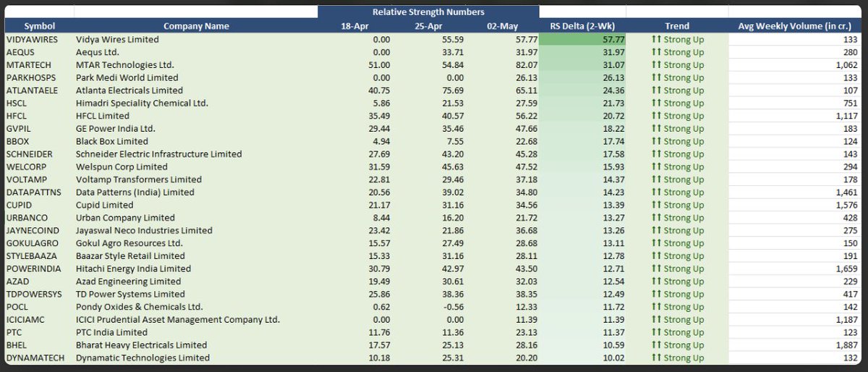Select the DYNAMATECH symbol cell
Image resolution: width=868 pixels, height=372 pixels.
[35, 358]
